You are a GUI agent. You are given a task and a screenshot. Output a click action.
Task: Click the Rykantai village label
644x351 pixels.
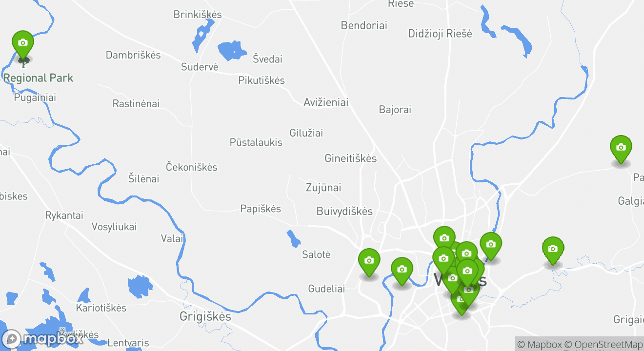(x=64, y=215)
